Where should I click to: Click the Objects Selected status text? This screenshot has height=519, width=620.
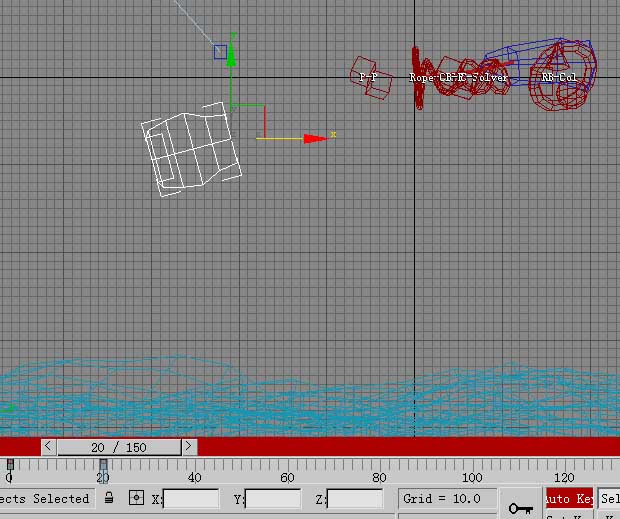point(47,498)
